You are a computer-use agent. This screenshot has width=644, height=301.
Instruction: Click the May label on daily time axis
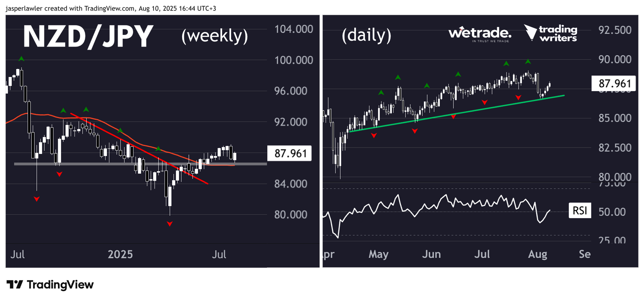[x=378, y=254]
